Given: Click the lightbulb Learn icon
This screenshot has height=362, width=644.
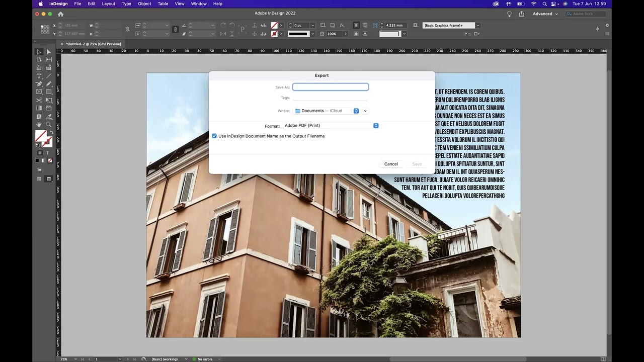Looking at the screenshot, I should coord(509,14).
